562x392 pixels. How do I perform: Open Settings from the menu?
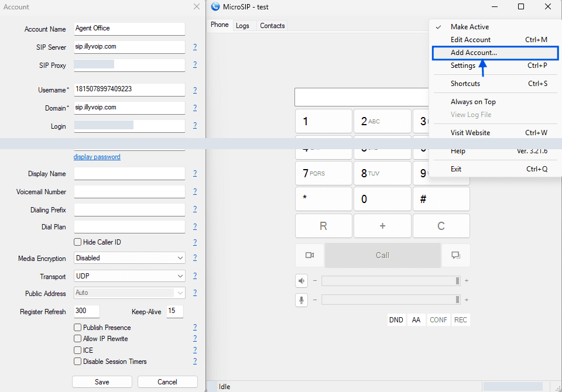click(x=495, y=66)
